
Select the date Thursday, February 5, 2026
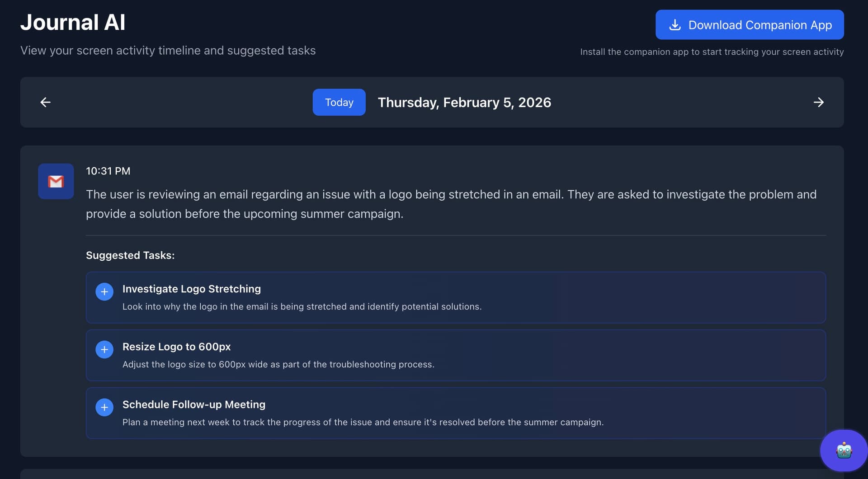pyautogui.click(x=464, y=102)
